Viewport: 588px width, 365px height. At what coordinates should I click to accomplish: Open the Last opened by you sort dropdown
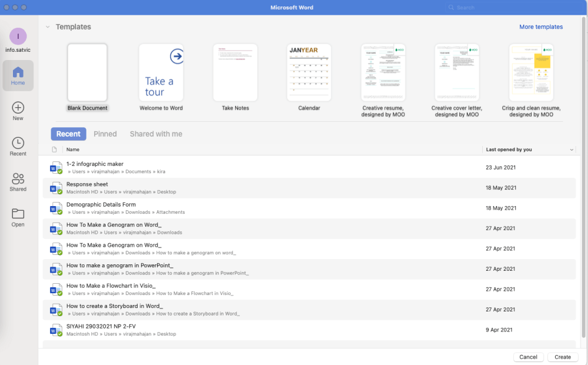pos(572,150)
